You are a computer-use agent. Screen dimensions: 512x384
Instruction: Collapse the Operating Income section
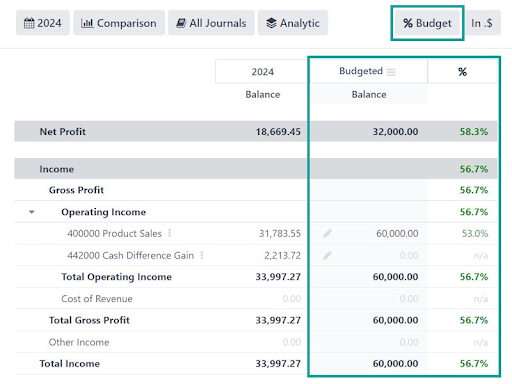click(32, 212)
